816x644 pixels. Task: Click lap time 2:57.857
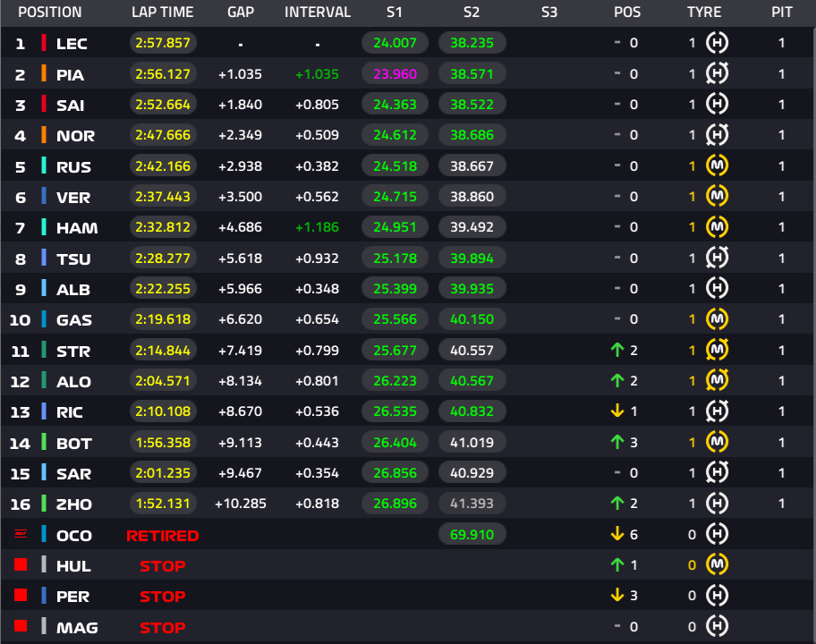tap(163, 43)
